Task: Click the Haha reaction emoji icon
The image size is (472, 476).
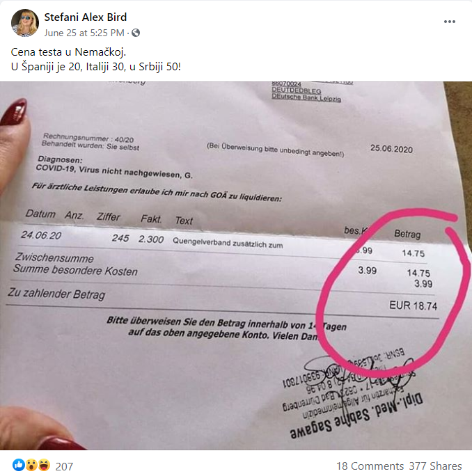Action: pyautogui.click(x=44, y=465)
